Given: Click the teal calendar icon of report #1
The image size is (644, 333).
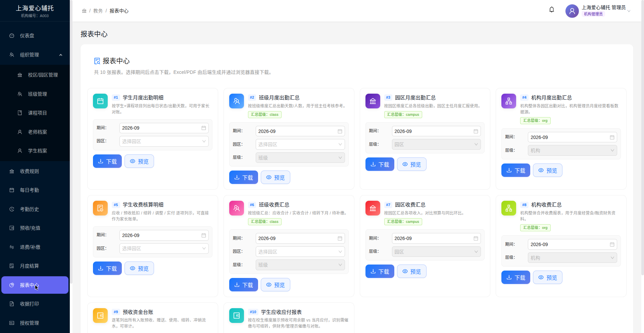Looking at the screenshot, I should tap(100, 101).
